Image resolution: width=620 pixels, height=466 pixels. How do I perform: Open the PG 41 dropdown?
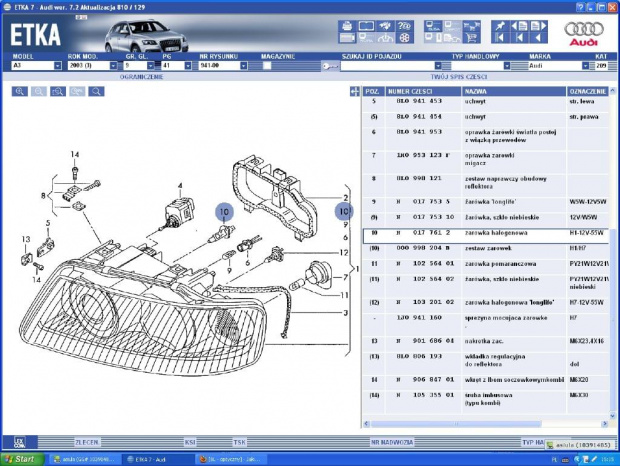[x=188, y=66]
